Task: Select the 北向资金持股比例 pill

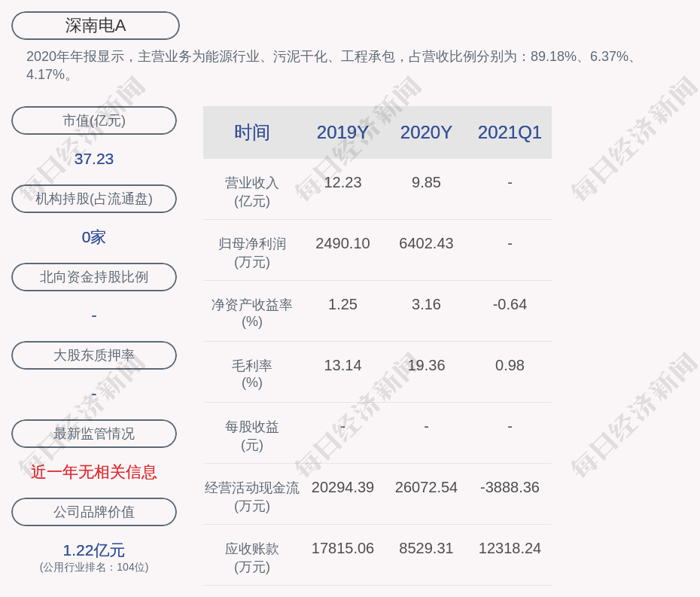Action: point(94,277)
